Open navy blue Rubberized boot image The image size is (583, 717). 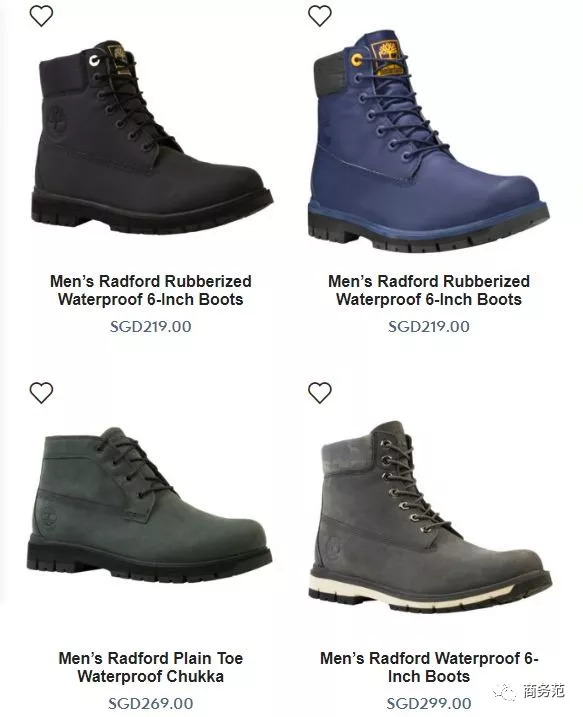tap(429, 141)
